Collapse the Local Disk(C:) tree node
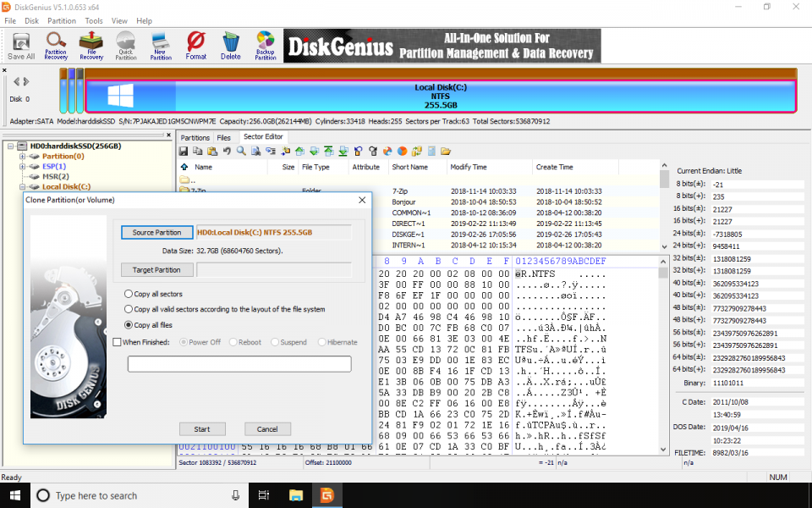The height and width of the screenshot is (508, 812). (x=22, y=186)
